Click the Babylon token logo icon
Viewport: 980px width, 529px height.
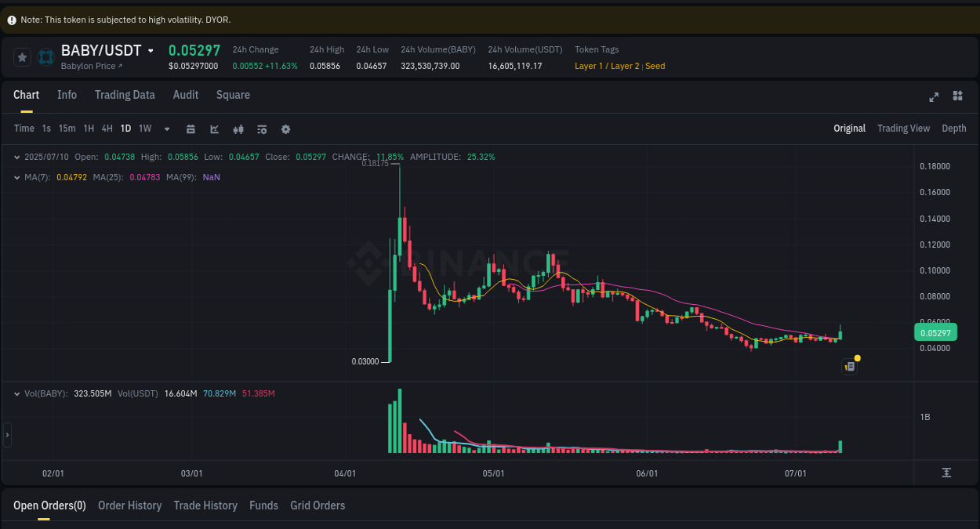[x=45, y=56]
